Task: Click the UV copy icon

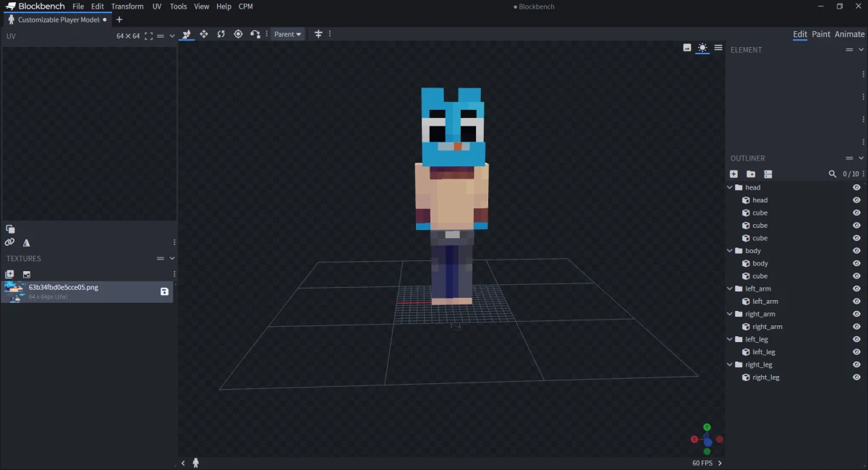Action: click(x=10, y=229)
